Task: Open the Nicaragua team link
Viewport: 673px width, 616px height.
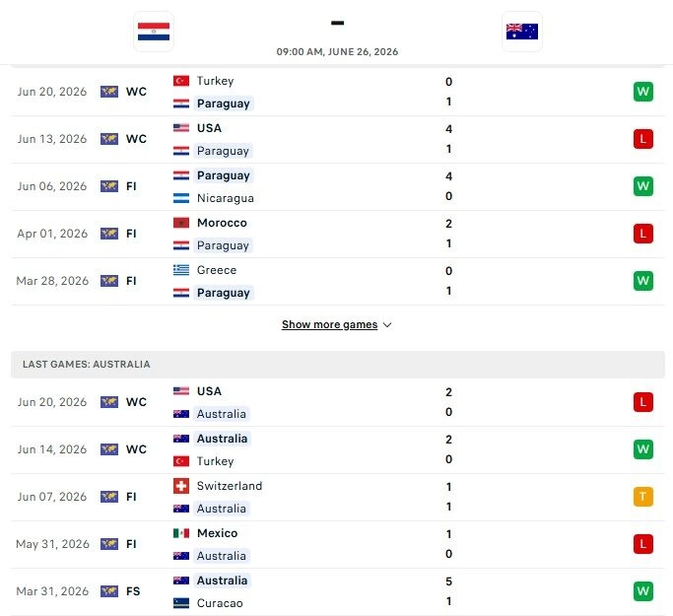Action: tap(226, 198)
